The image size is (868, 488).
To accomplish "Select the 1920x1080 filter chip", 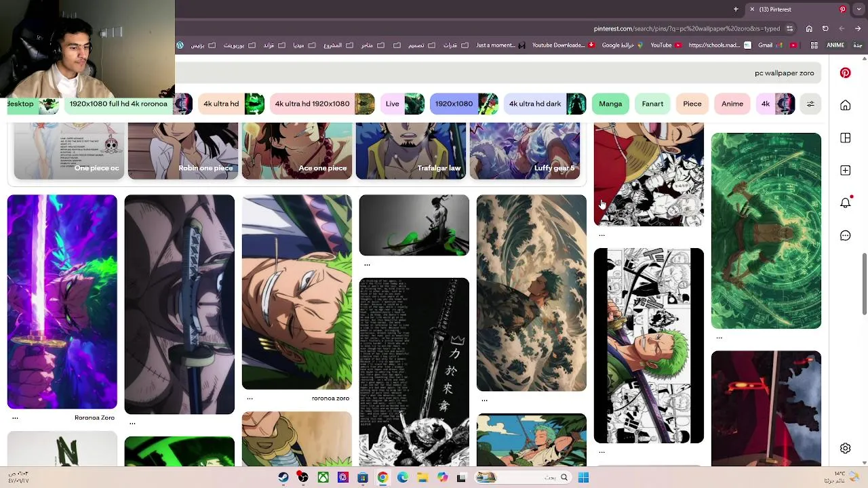I will point(464,104).
